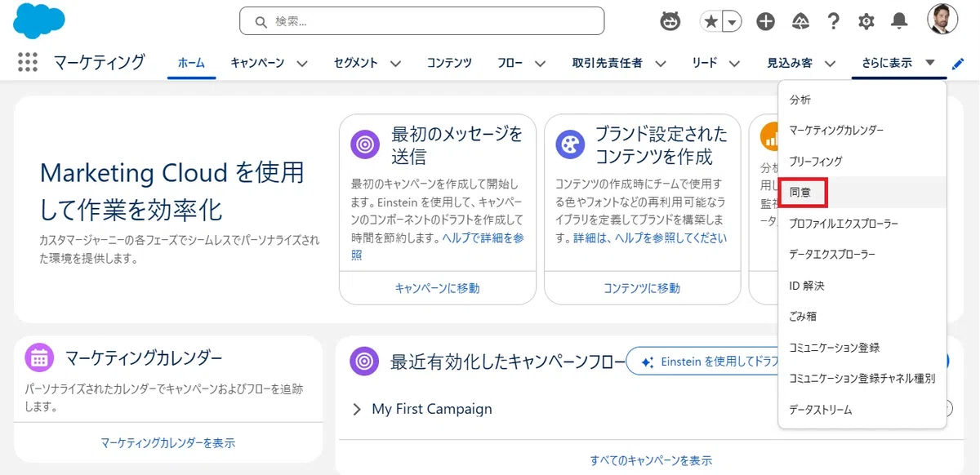Image resolution: width=980 pixels, height=475 pixels.
Task: Click the brand content palette icon
Action: point(570,144)
